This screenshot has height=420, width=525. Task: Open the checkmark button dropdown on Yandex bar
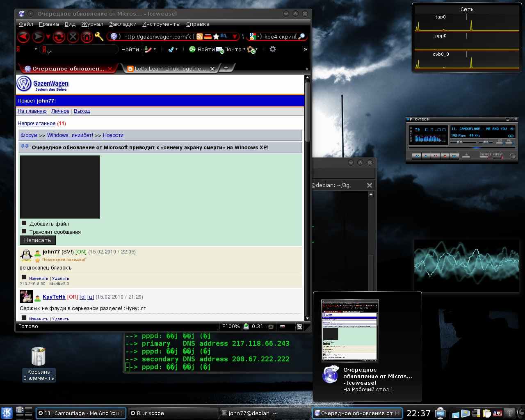pyautogui.click(x=176, y=49)
